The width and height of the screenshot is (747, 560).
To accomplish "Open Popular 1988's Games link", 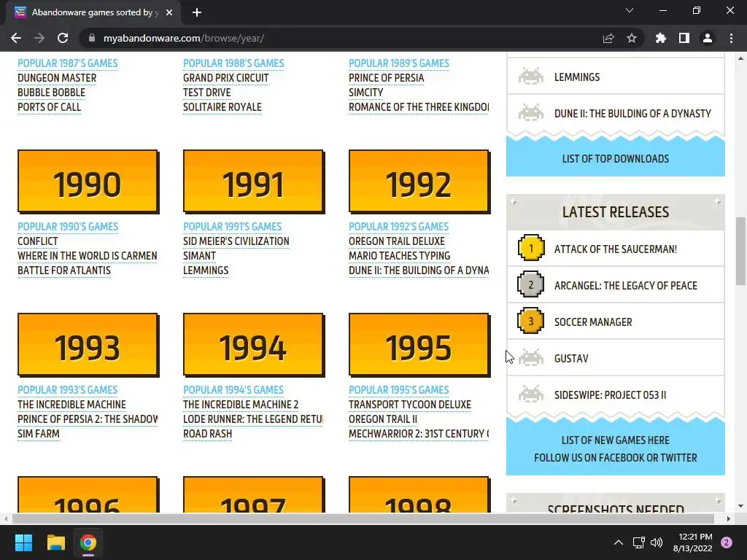I will click(233, 63).
